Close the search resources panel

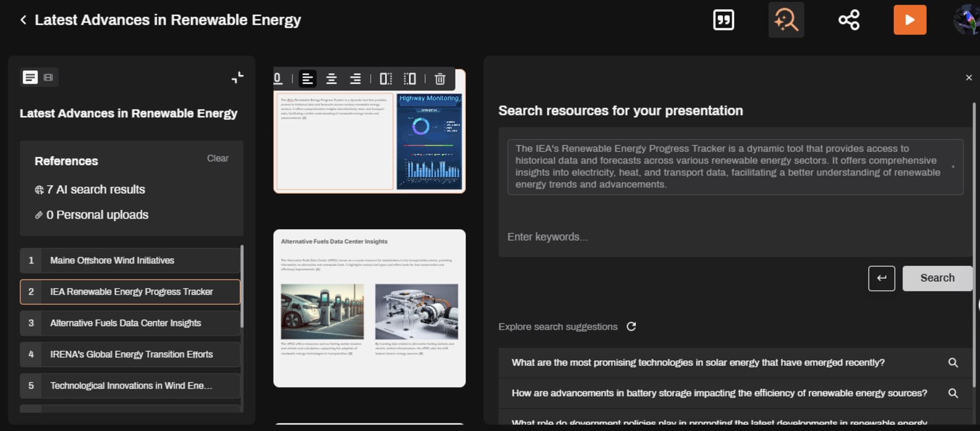tap(969, 78)
